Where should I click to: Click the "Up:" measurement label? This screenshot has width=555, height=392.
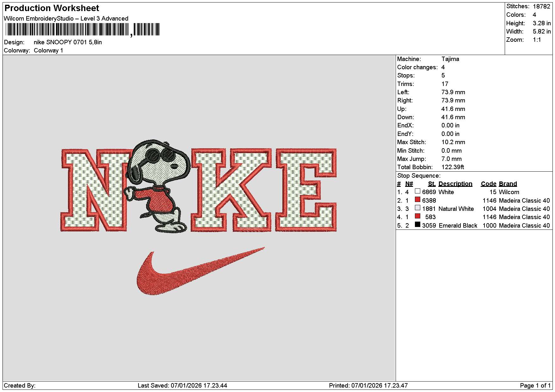[402, 109]
